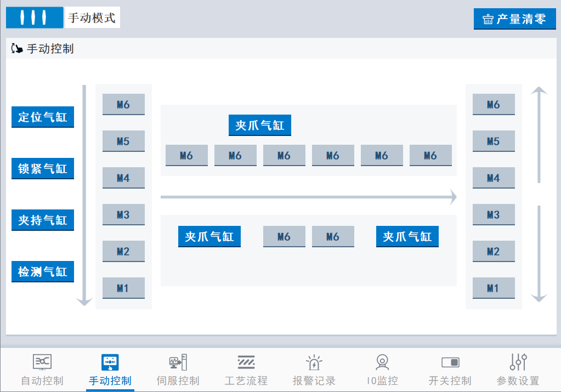Toggle the 锁紧气缸 locking cylinder

pos(43,169)
